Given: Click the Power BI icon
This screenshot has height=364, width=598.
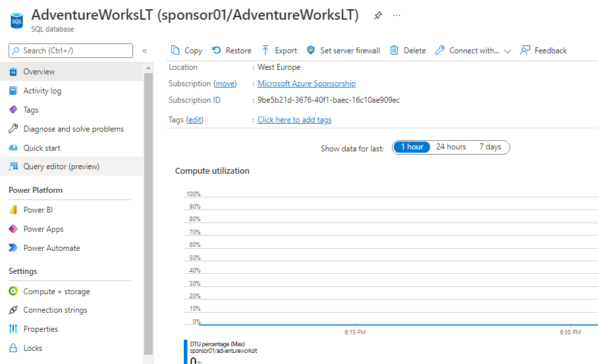Looking at the screenshot, I should (x=13, y=209).
